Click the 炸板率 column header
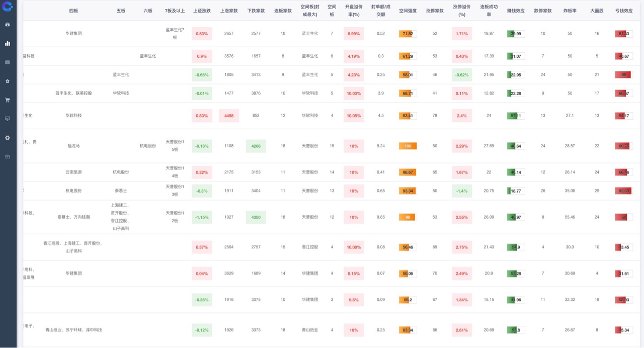This screenshot has width=644, height=348. pos(570,11)
